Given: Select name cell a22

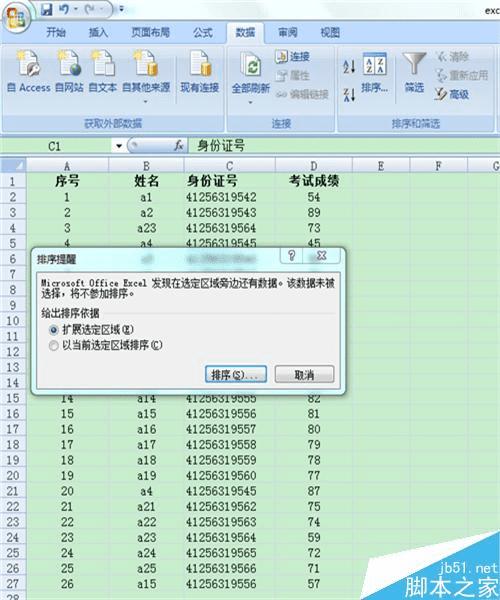Looking at the screenshot, I should click(146, 522).
